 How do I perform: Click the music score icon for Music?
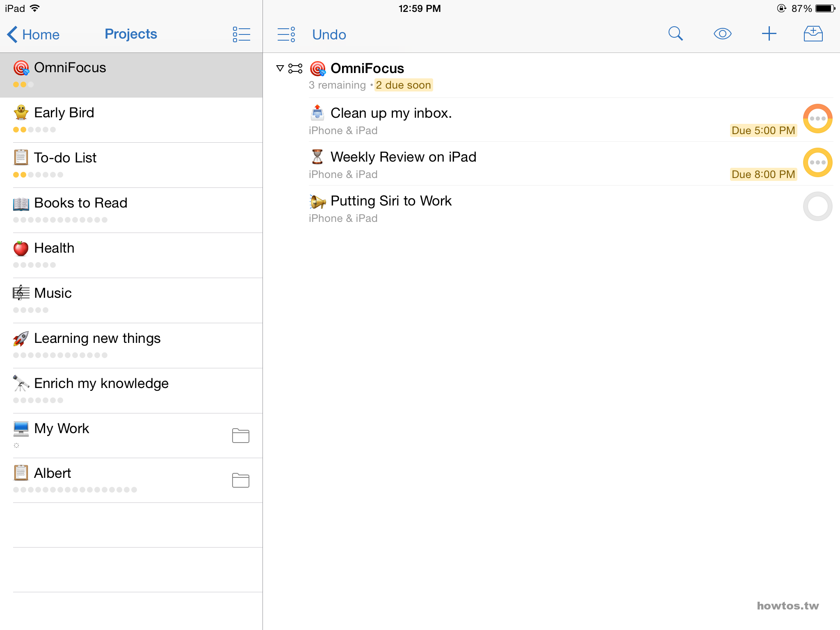(21, 293)
